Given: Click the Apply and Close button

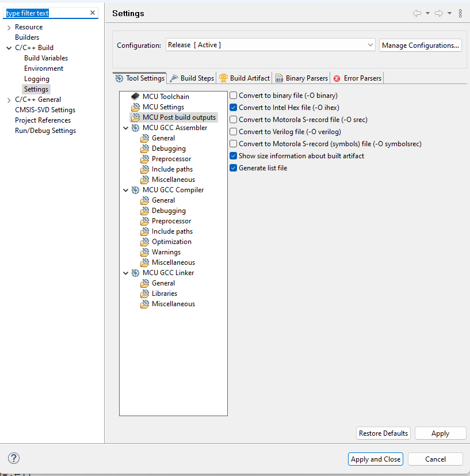Looking at the screenshot, I should click(x=375, y=459).
